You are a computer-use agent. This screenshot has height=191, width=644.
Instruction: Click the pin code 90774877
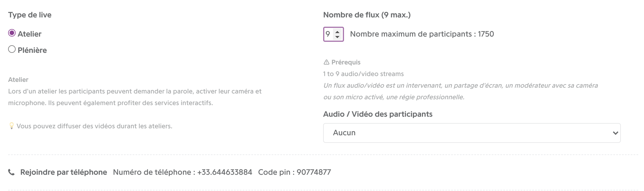(314, 172)
